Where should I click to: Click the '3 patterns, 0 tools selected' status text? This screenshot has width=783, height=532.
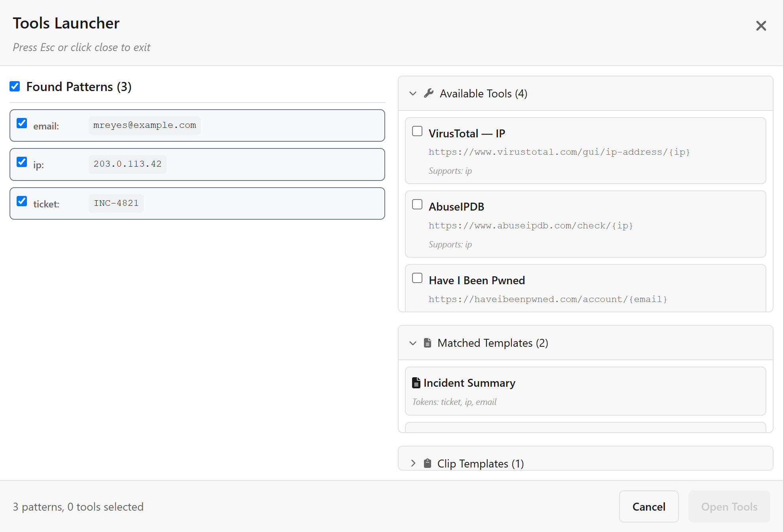pos(78,507)
